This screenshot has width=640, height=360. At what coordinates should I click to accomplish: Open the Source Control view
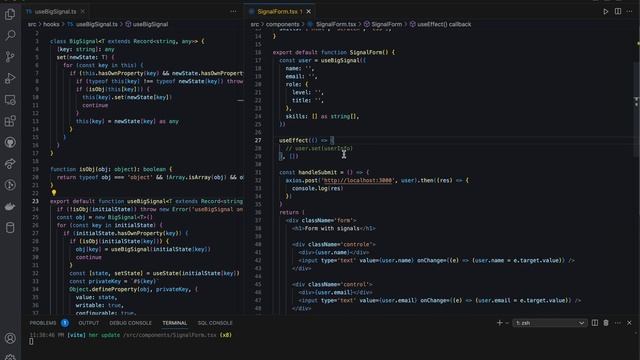pos(10,57)
